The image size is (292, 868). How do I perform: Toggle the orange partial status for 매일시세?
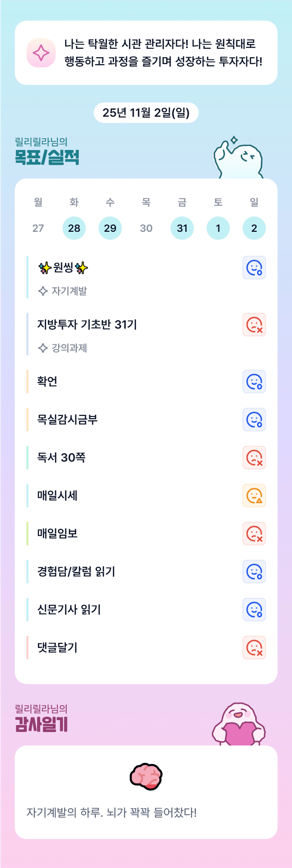pyautogui.click(x=254, y=495)
